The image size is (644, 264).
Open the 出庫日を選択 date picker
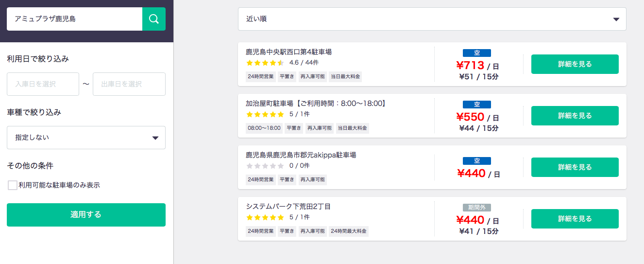(x=129, y=84)
